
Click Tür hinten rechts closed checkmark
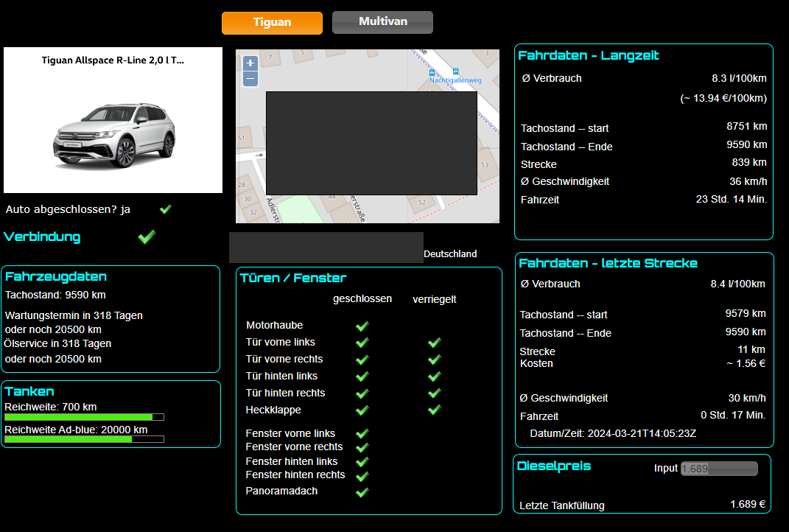tap(362, 393)
